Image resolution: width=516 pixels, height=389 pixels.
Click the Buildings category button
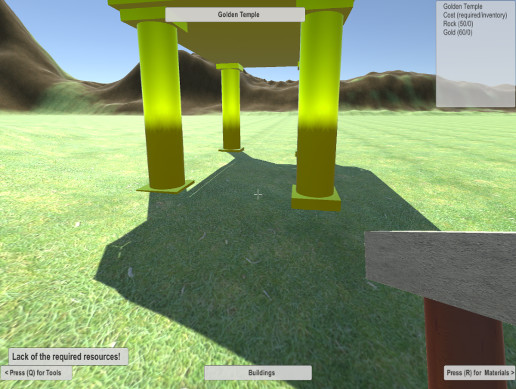(258, 373)
